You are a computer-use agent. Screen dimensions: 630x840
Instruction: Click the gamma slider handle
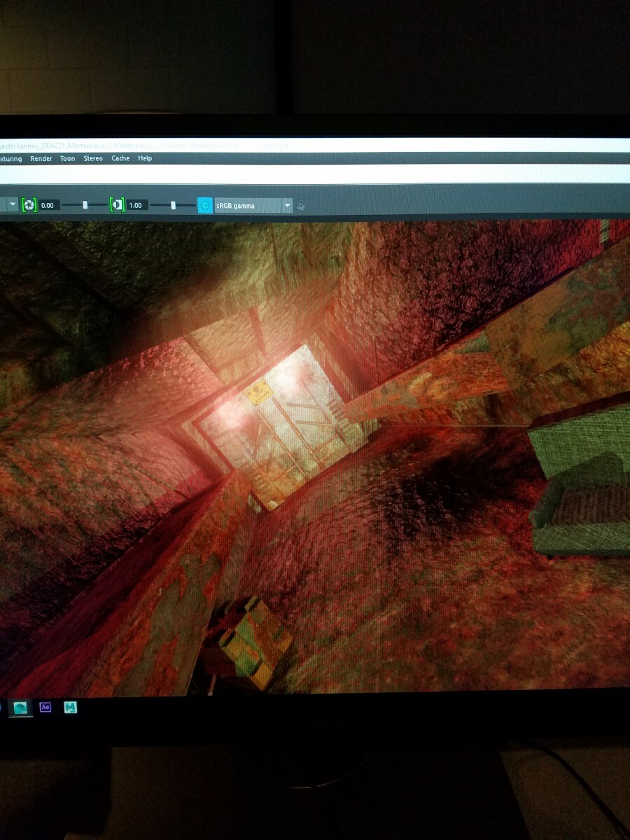point(173,205)
